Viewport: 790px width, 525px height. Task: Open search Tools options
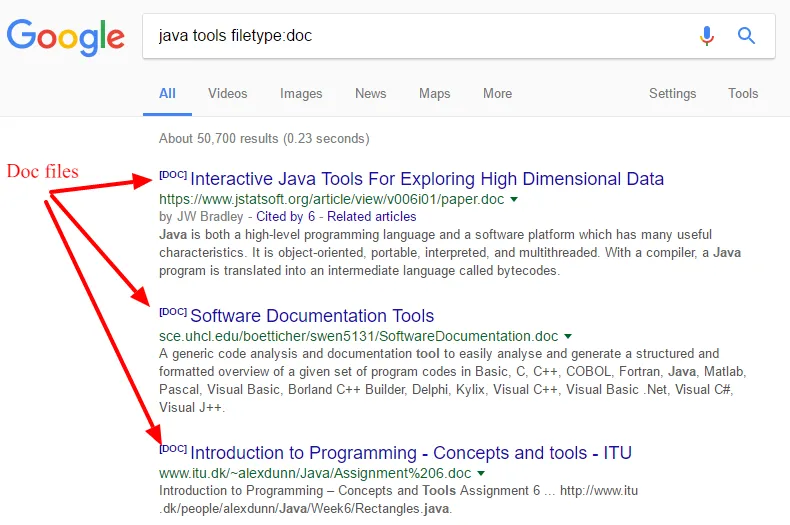pos(743,94)
